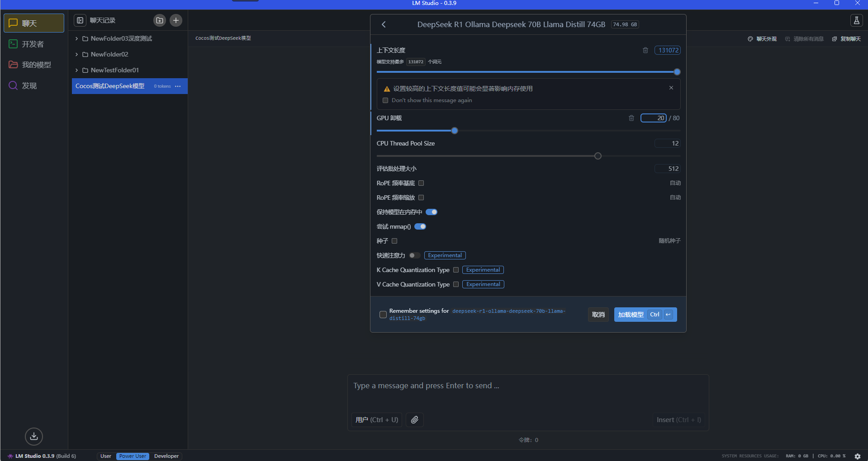Screen dimensions: 868x461
Task: Reset the 上下文长度 context length value
Action: 645,50
